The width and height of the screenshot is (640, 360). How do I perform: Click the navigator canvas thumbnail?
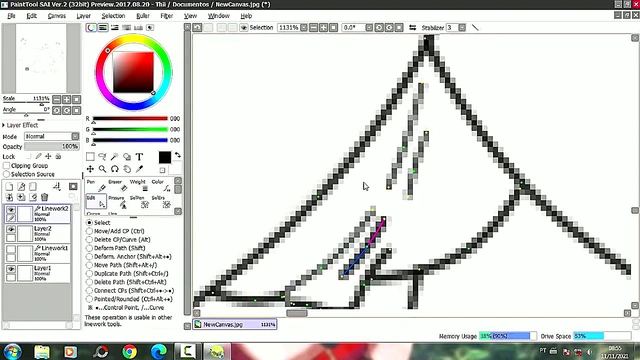(x=41, y=58)
